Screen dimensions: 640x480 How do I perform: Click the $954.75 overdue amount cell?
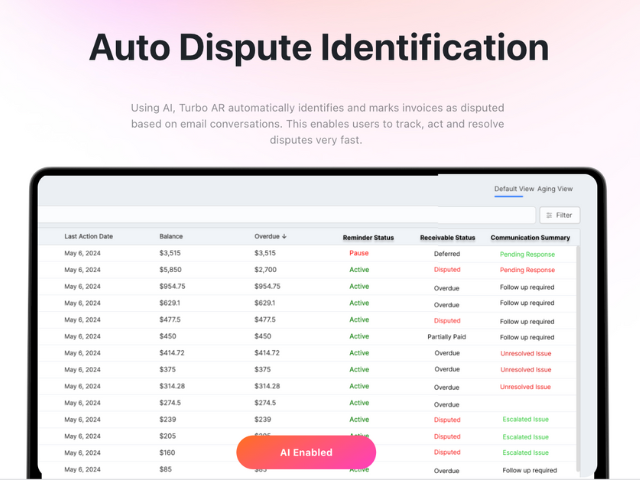267,286
